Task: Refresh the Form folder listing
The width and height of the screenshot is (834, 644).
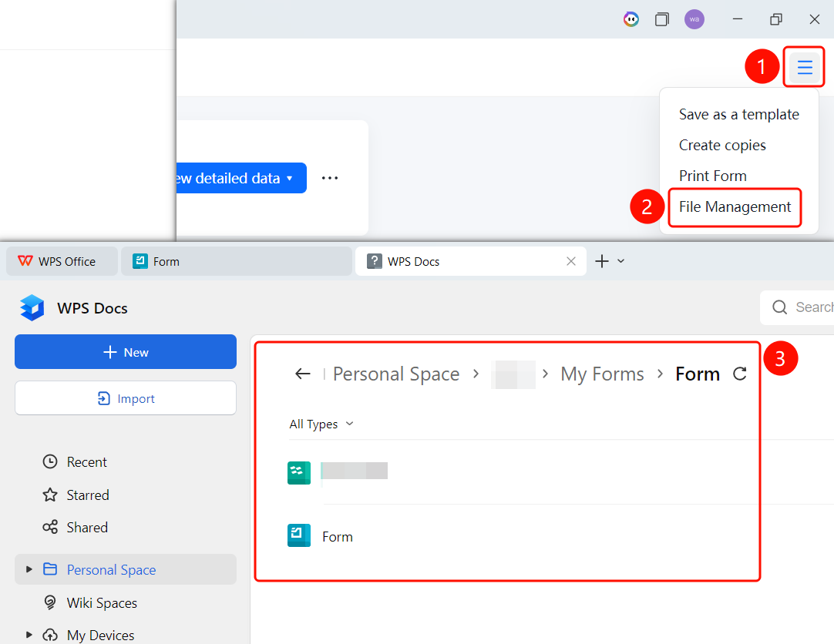Action: point(740,374)
